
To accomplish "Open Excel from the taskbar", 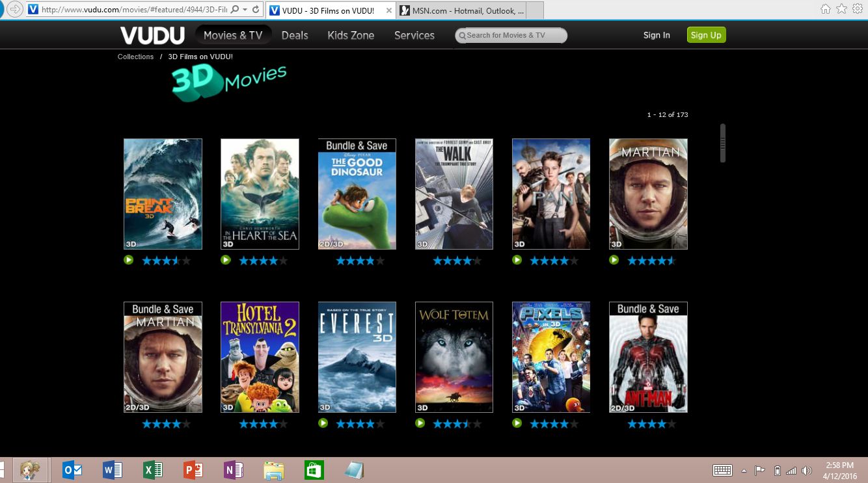I will pos(153,470).
